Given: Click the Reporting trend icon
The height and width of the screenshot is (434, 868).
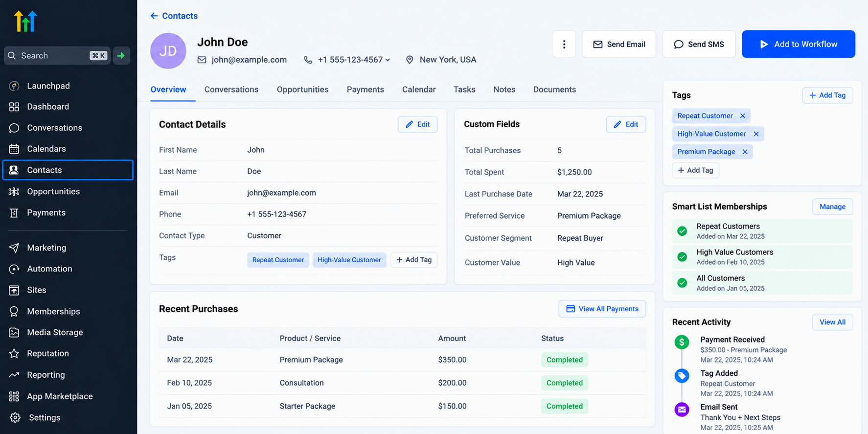Looking at the screenshot, I should click(x=14, y=375).
